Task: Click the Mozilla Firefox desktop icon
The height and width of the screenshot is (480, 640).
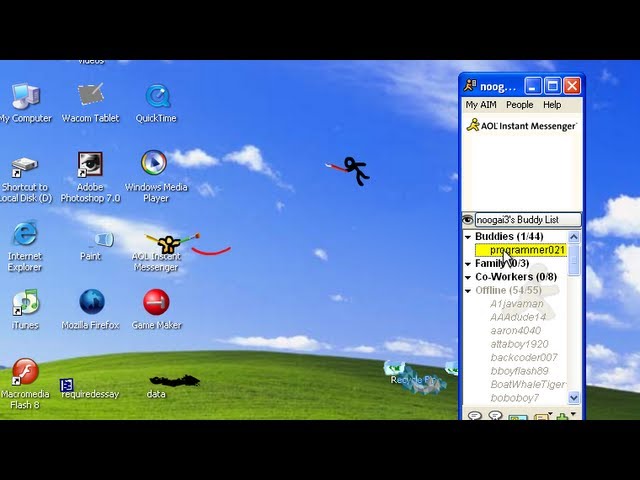Action: coord(92,302)
